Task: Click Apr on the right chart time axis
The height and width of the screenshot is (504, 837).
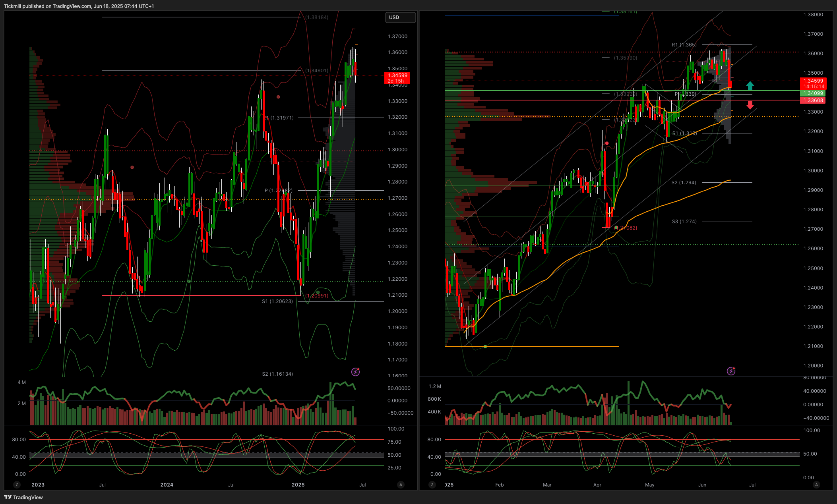Action: click(597, 485)
